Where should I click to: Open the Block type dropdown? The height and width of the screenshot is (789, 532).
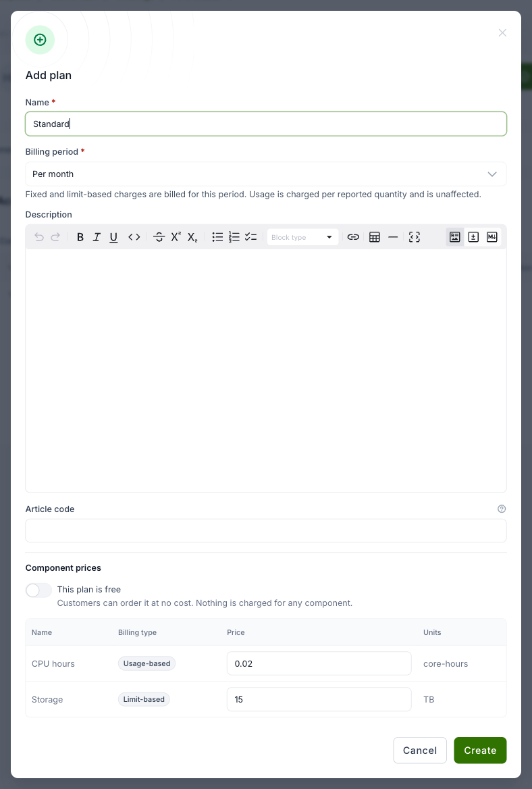pyautogui.click(x=302, y=237)
